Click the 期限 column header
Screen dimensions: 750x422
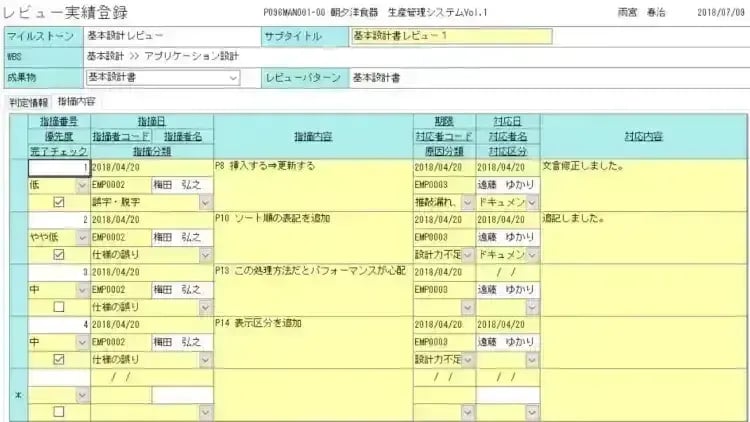(443, 120)
